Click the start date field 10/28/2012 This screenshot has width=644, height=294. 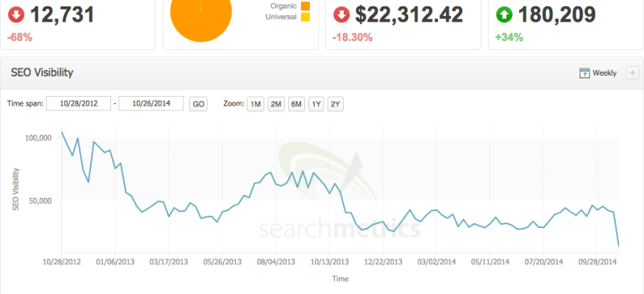point(78,104)
